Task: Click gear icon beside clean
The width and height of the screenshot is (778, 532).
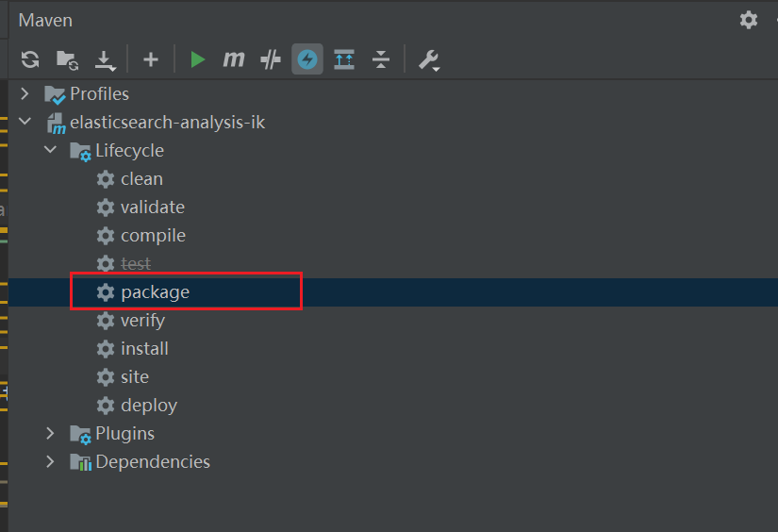Action: pos(106,178)
